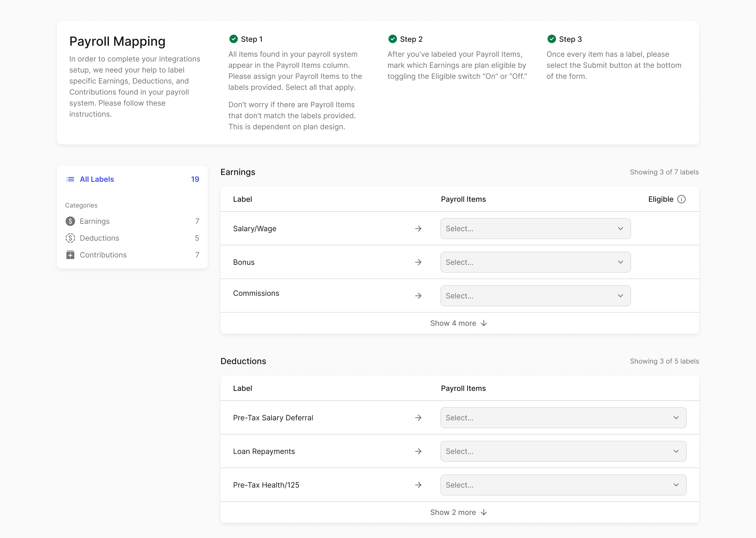Filter by Contributions category

(132, 255)
